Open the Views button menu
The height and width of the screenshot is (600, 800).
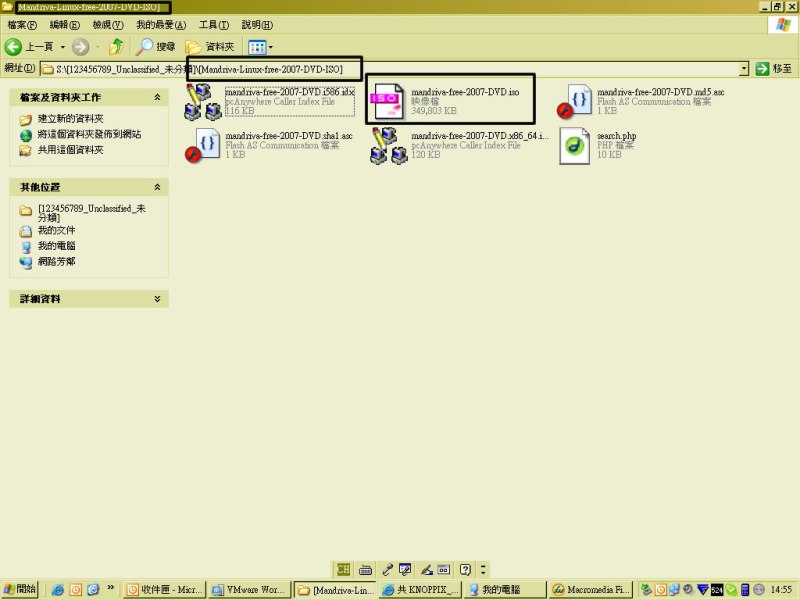(x=260, y=47)
